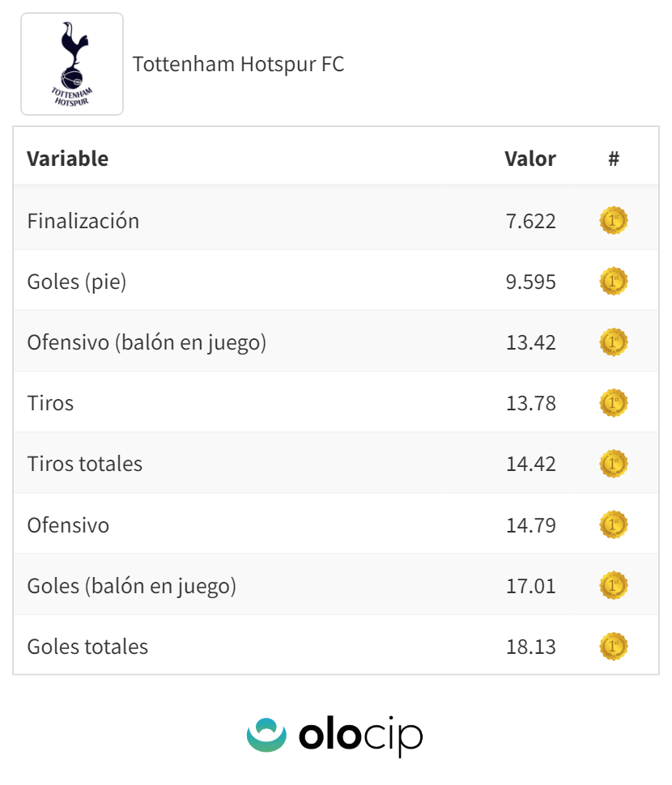Click the olocip logo at the bottom

[335, 735]
